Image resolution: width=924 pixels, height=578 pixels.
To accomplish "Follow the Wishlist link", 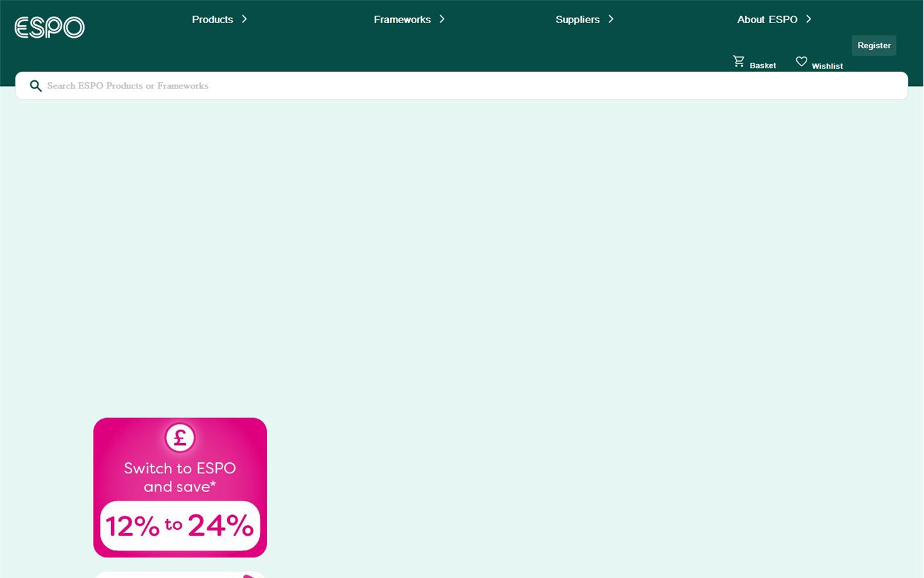I will [x=827, y=66].
